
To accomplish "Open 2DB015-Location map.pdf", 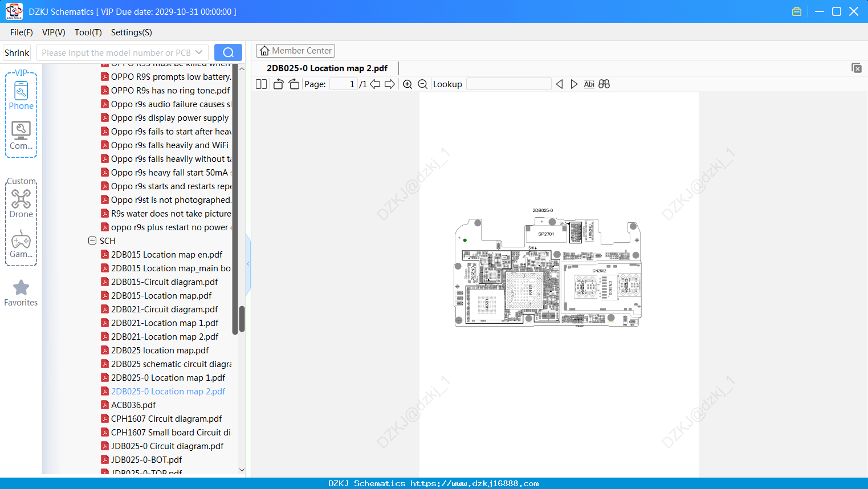I will click(x=161, y=295).
